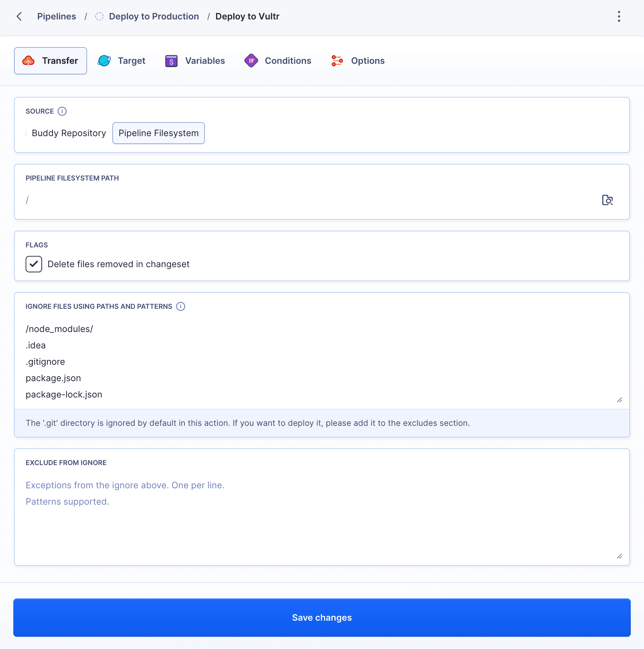
Task: Click the Pipeline Filesystem Path field
Action: click(307, 200)
